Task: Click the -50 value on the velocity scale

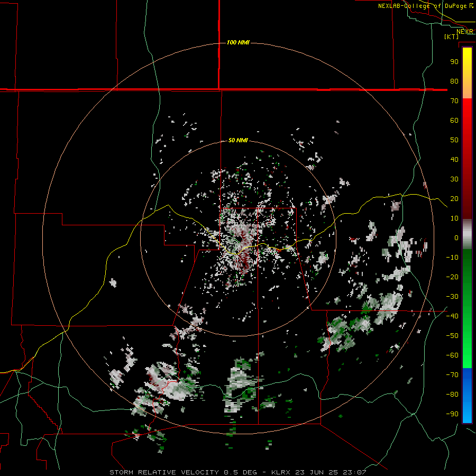Action: [452, 336]
